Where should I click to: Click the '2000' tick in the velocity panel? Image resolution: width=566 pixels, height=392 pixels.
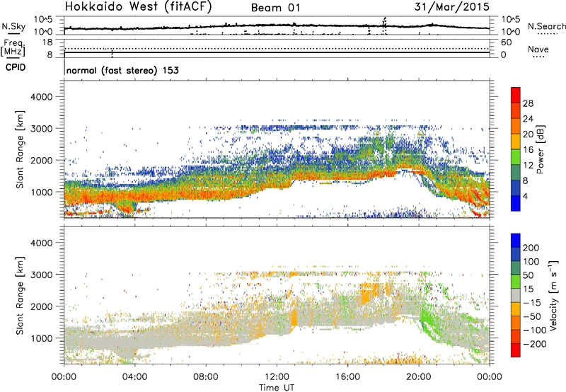[x=41, y=306]
